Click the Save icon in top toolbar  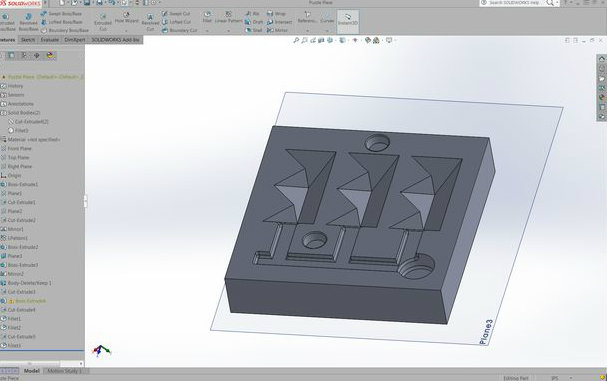point(87,3)
